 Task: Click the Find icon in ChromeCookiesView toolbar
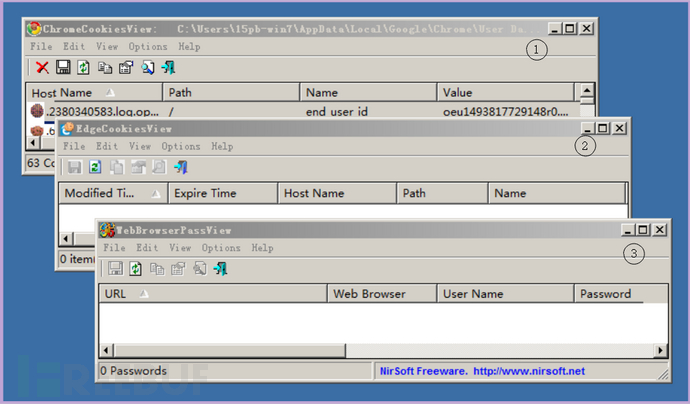(147, 68)
